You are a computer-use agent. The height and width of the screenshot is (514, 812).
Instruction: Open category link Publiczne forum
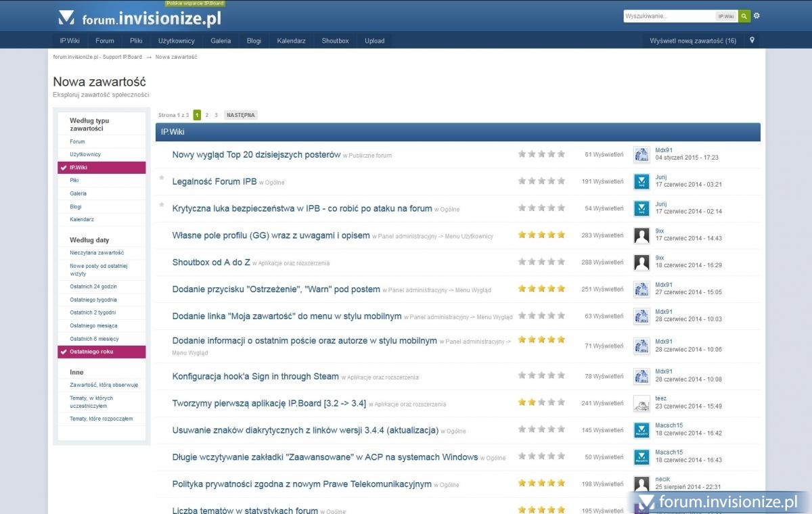370,156
